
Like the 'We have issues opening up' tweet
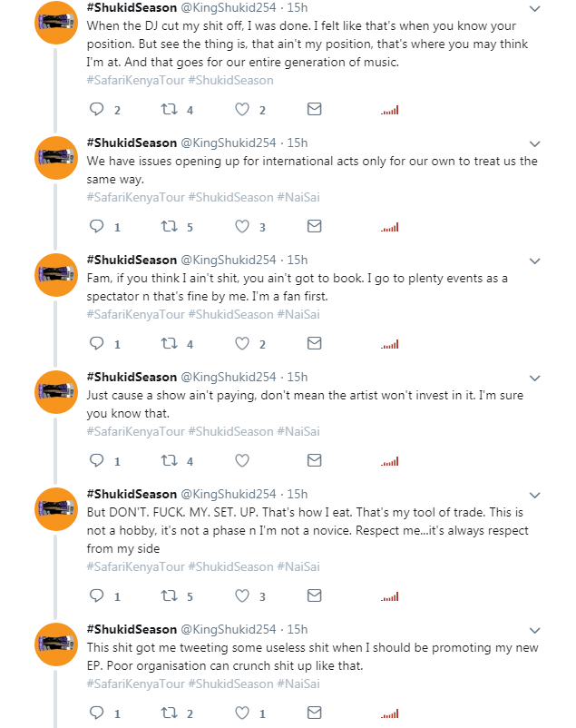point(242,227)
